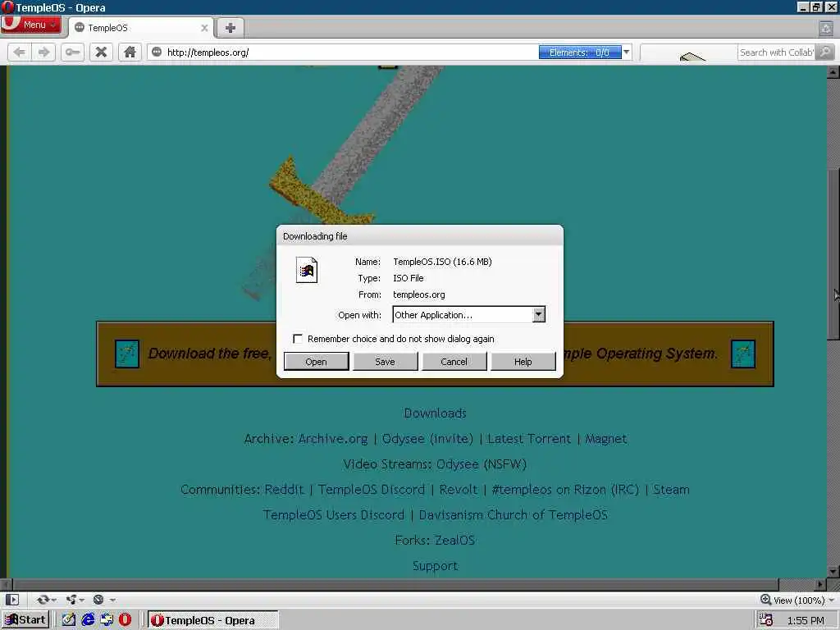Image resolution: width=840 pixels, height=630 pixels.
Task: Tick Remember choice and do not show dialog
Action: click(298, 339)
